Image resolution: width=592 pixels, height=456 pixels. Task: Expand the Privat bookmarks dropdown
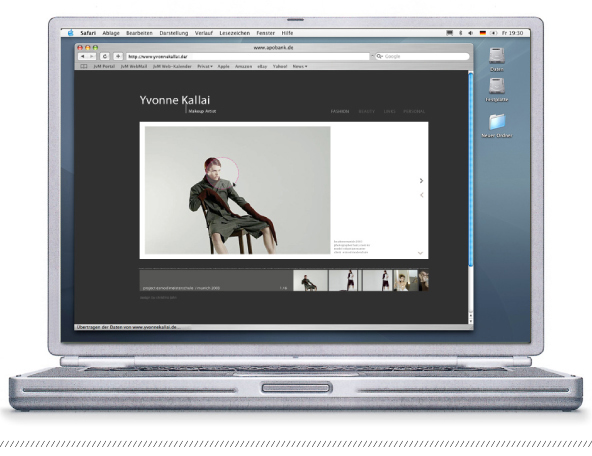(205, 66)
